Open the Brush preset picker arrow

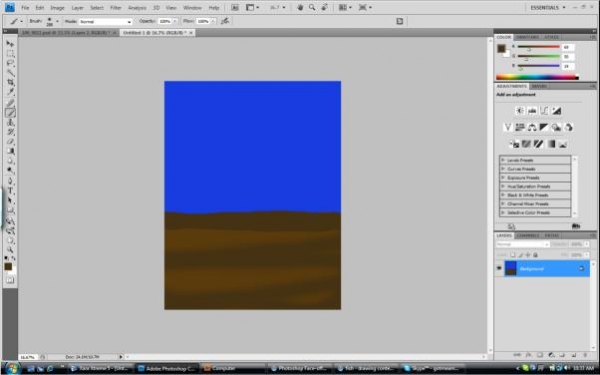[x=57, y=21]
